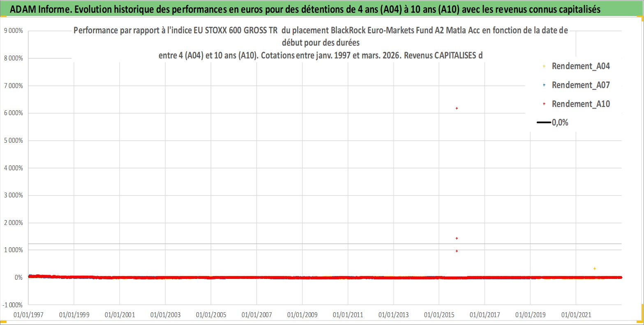Click the 01/01/2001 x-axis date label

coord(120,315)
